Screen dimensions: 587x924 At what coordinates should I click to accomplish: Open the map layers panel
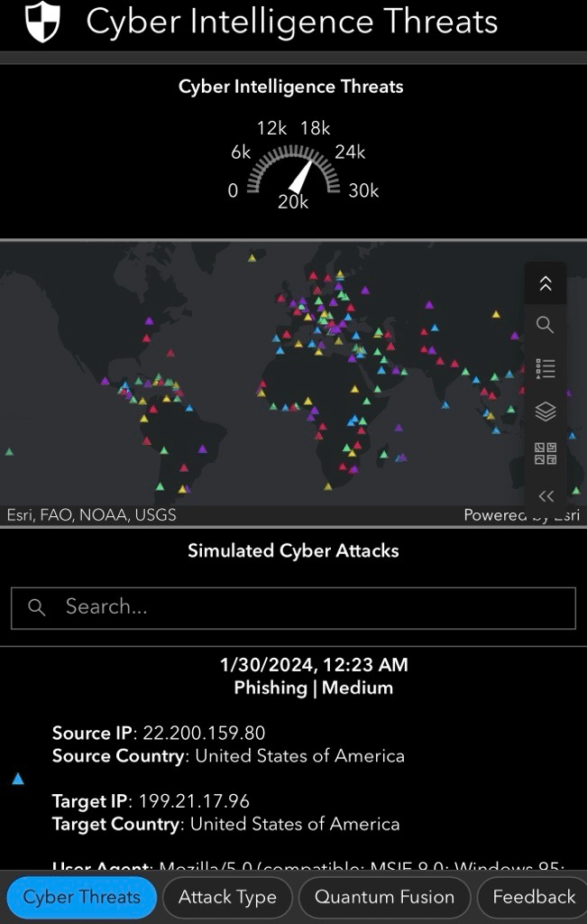pos(545,411)
